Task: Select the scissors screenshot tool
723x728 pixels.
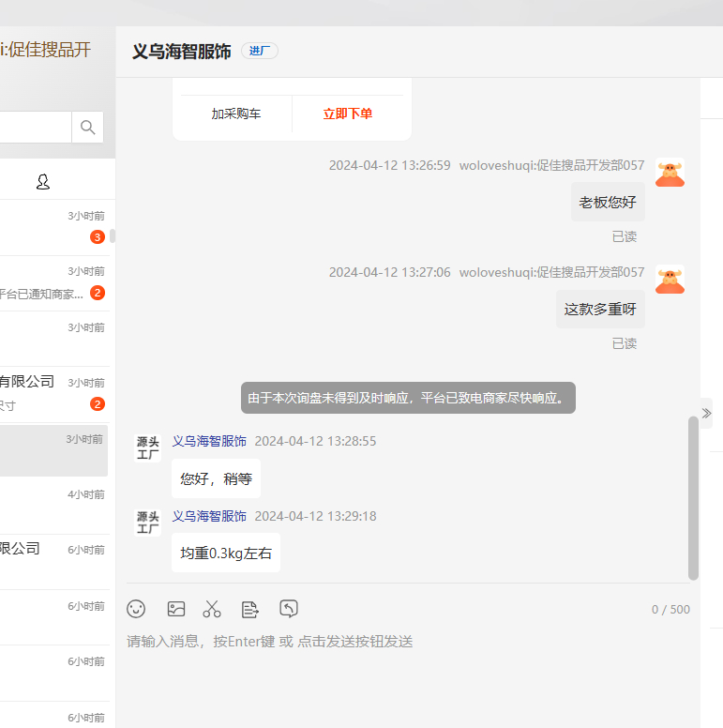Action: tap(212, 609)
